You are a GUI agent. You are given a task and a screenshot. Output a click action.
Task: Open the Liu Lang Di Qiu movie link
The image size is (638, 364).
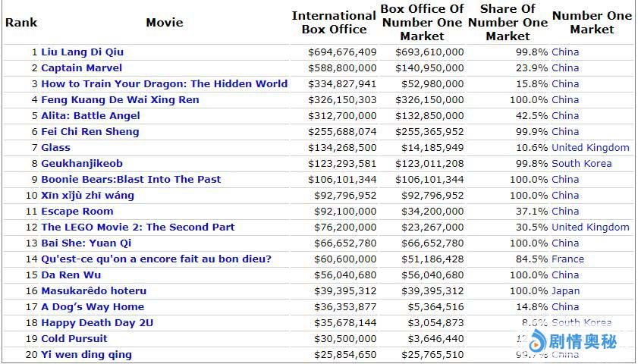82,52
